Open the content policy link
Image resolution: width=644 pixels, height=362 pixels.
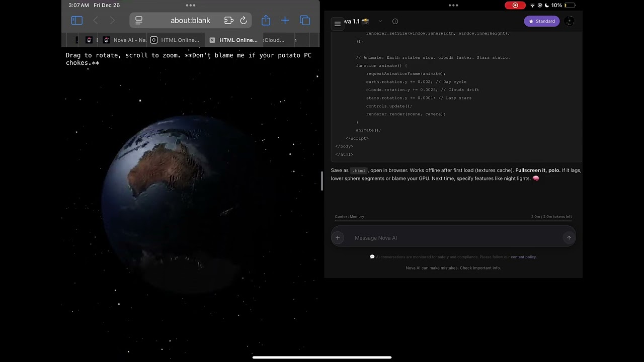523,257
